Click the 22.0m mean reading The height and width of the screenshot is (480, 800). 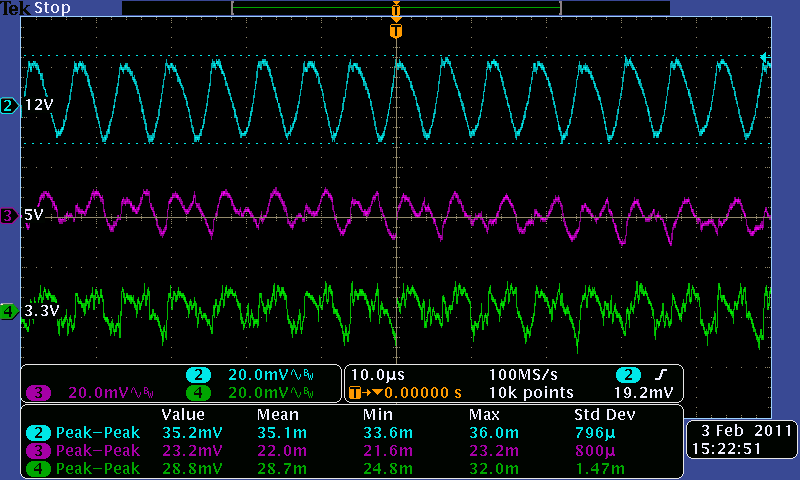click(282, 451)
